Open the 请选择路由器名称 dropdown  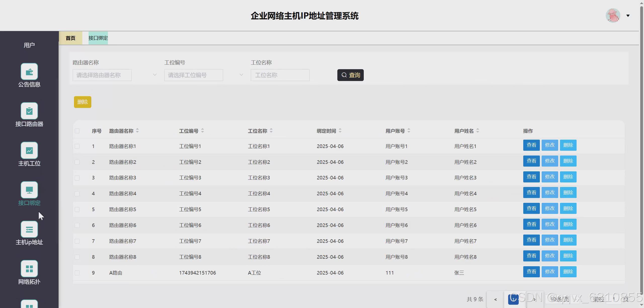coord(102,75)
